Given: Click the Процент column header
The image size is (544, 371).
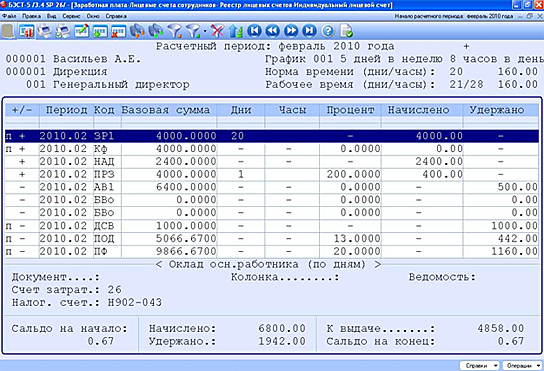Looking at the screenshot, I should pos(350,110).
